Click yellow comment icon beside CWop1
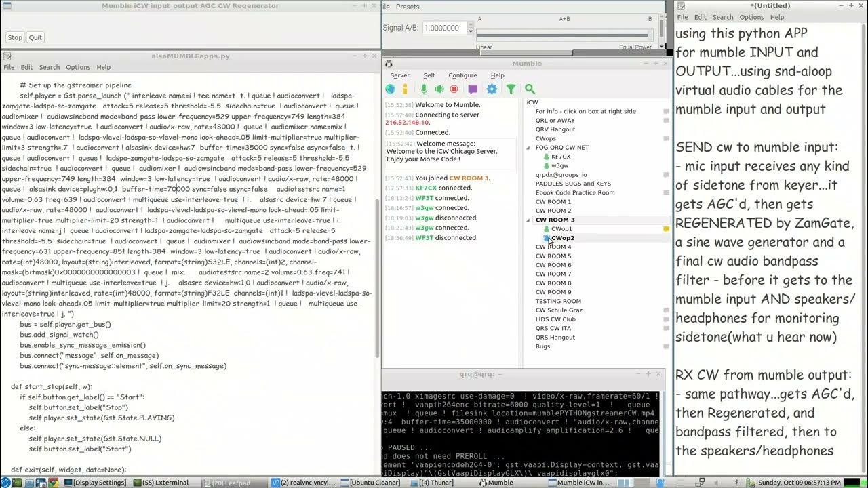Screen dimensions: 868x488 (666, 229)
